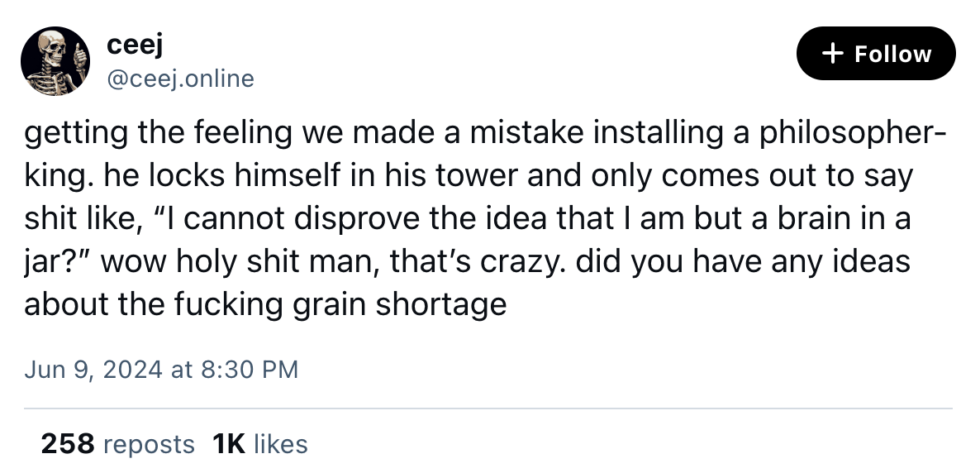Click the Follow label text
This screenshot has width=980, height=473.
(x=892, y=54)
